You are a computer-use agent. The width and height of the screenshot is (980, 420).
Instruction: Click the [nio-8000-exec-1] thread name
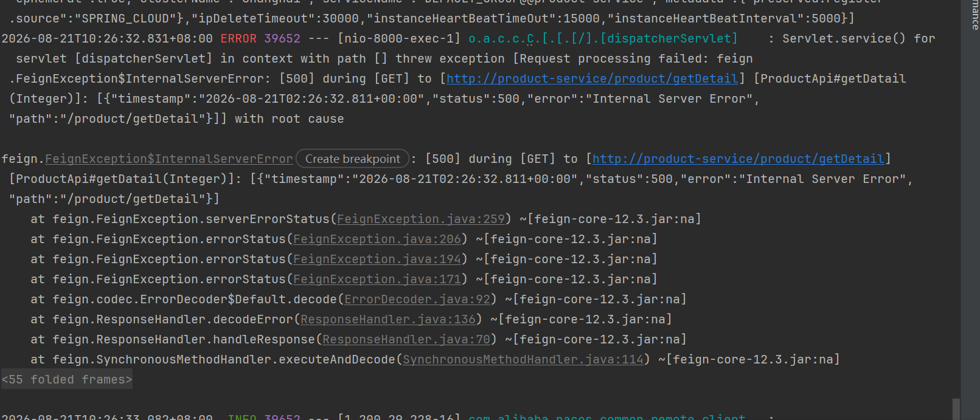coord(399,38)
